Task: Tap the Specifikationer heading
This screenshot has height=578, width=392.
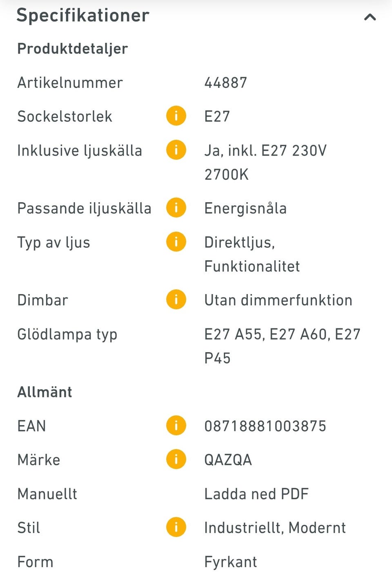Action: coord(83,16)
